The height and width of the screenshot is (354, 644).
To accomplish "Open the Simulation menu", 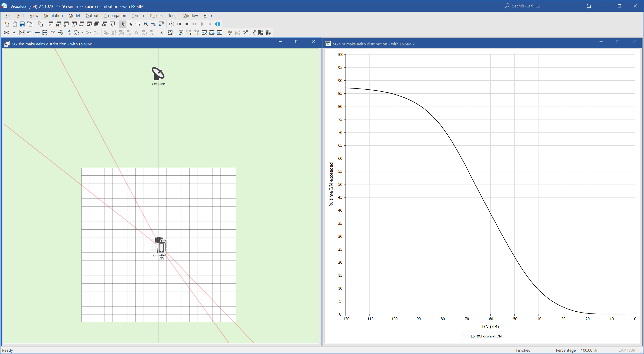I will pyautogui.click(x=53, y=16).
